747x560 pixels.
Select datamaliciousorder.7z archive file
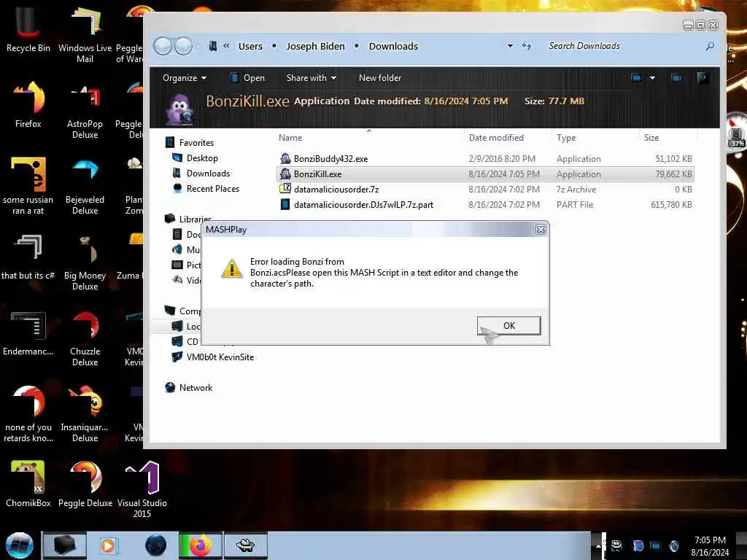336,190
